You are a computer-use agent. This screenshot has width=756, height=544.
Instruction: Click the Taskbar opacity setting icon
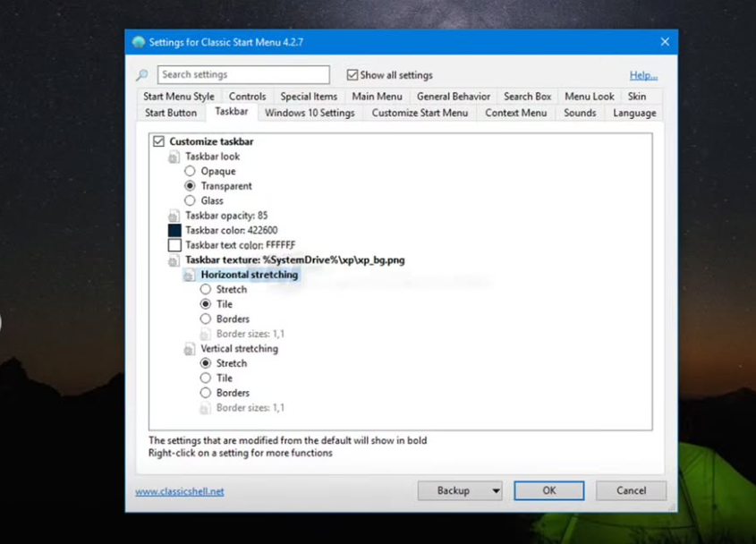[174, 216]
